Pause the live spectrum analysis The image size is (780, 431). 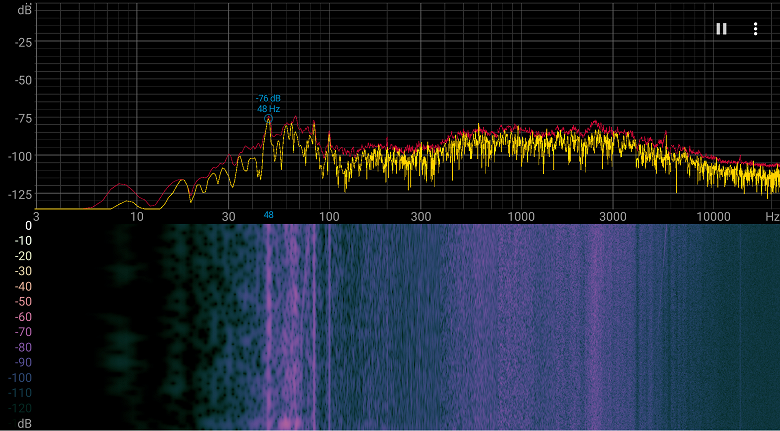(721, 29)
